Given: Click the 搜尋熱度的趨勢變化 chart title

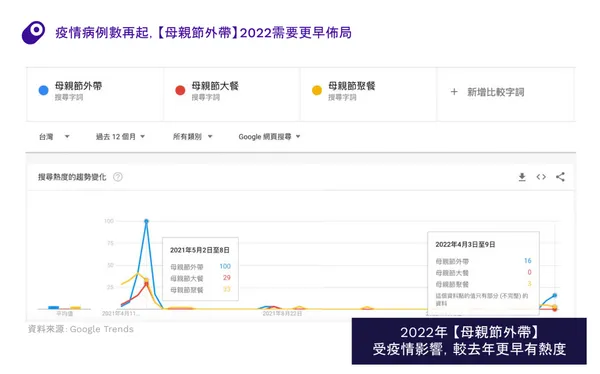Looking at the screenshot, I should pyautogui.click(x=72, y=177).
